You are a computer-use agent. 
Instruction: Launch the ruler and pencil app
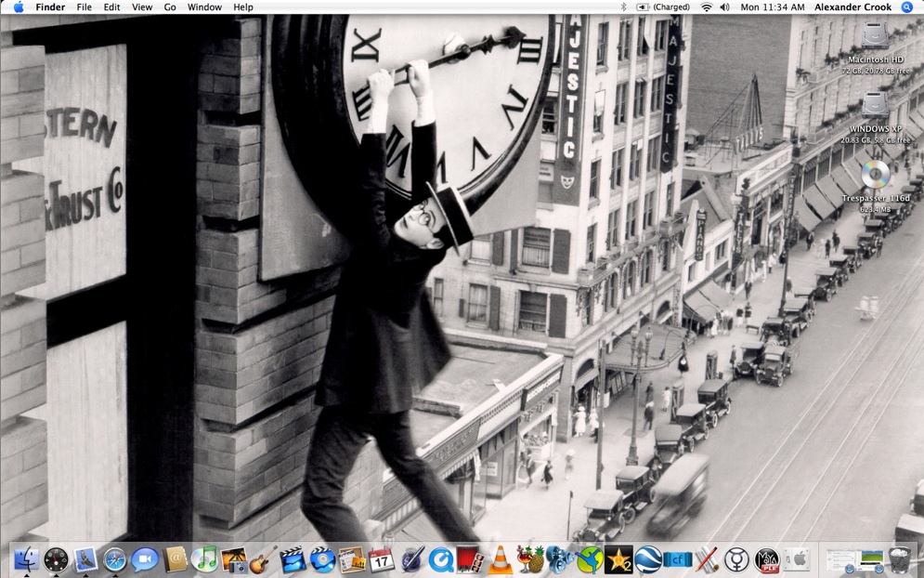click(x=707, y=559)
